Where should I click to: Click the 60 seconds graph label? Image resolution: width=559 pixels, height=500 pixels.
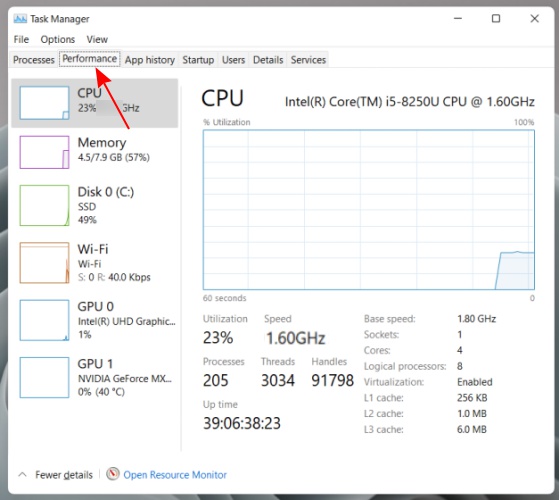pos(224,298)
